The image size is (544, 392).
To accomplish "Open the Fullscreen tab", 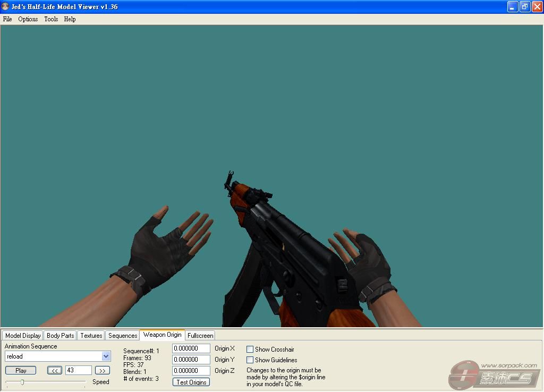I will (200, 336).
